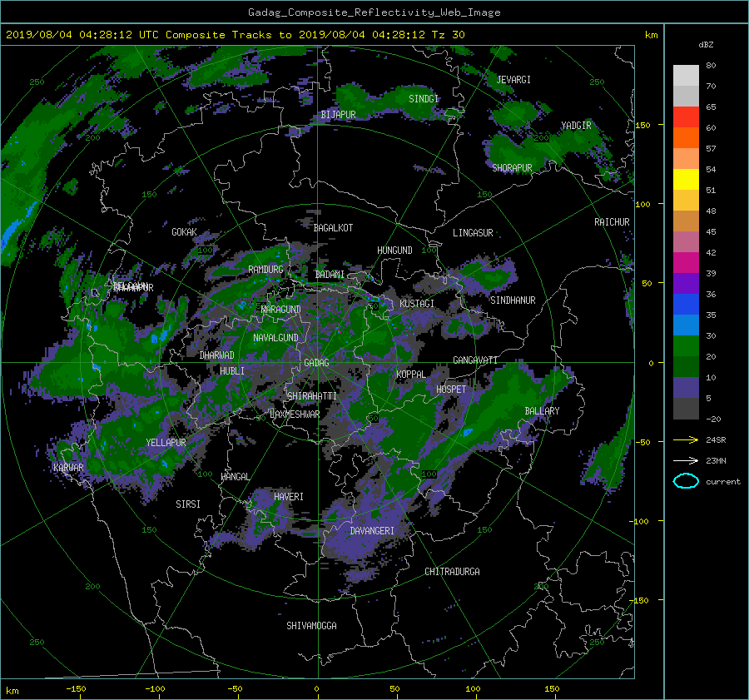
Task: Click the RAMDURG city label
Action: click(265, 270)
